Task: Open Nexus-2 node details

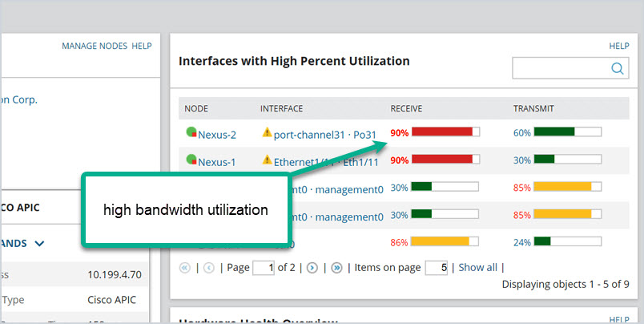Action: click(217, 135)
